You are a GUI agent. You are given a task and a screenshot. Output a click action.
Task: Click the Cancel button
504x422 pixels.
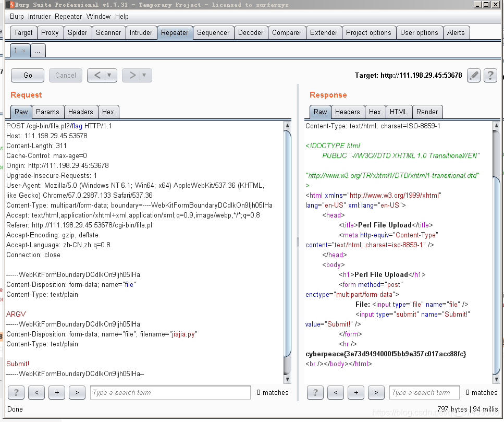tap(66, 75)
